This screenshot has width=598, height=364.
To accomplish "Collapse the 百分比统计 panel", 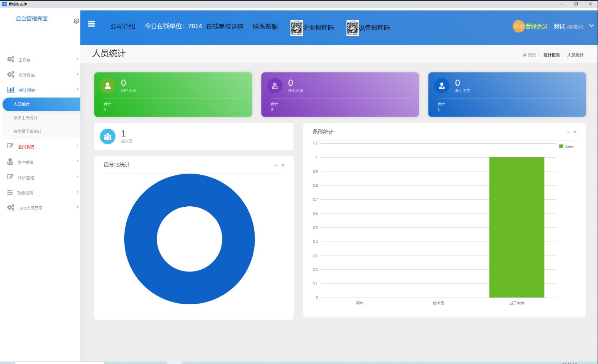I will click(276, 165).
